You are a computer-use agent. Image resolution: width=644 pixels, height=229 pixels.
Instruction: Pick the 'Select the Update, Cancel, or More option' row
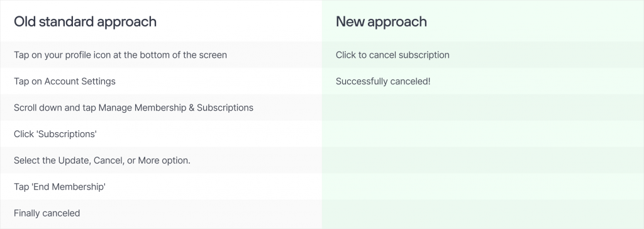point(161,160)
